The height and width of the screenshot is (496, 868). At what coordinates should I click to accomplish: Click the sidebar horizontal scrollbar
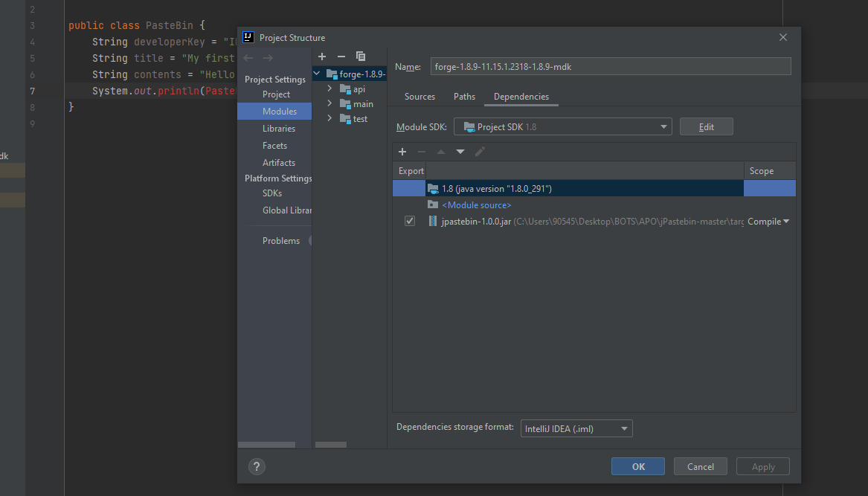(266, 445)
